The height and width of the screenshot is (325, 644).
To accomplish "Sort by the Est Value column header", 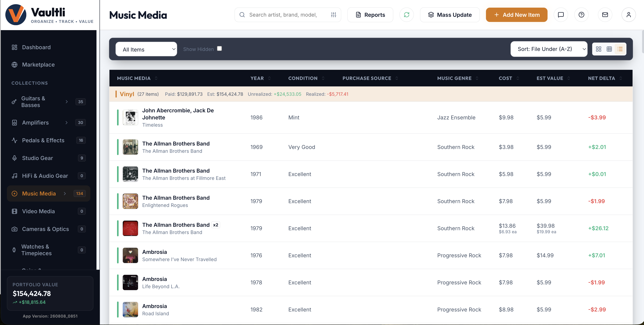I will click(553, 78).
